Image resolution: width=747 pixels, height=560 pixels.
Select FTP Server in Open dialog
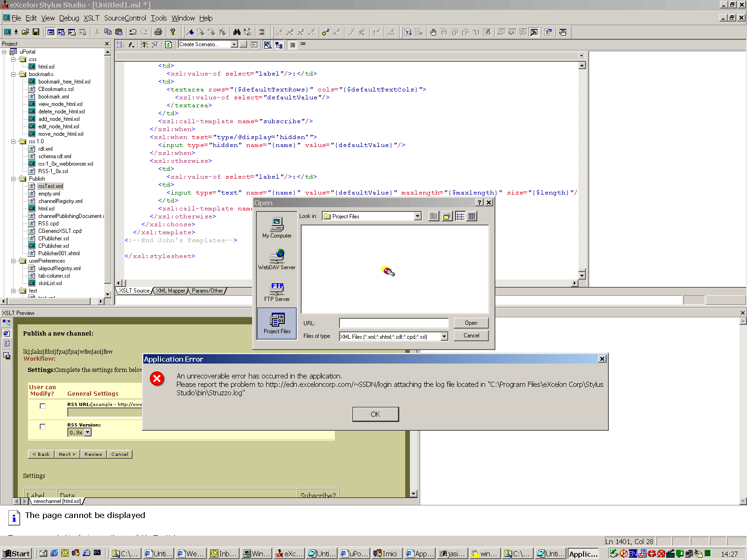(277, 292)
